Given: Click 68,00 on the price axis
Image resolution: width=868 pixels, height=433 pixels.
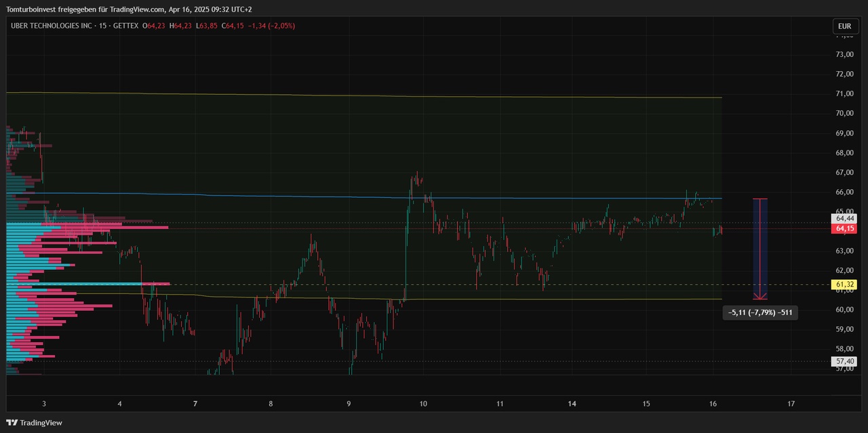Looking at the screenshot, I should (844, 152).
